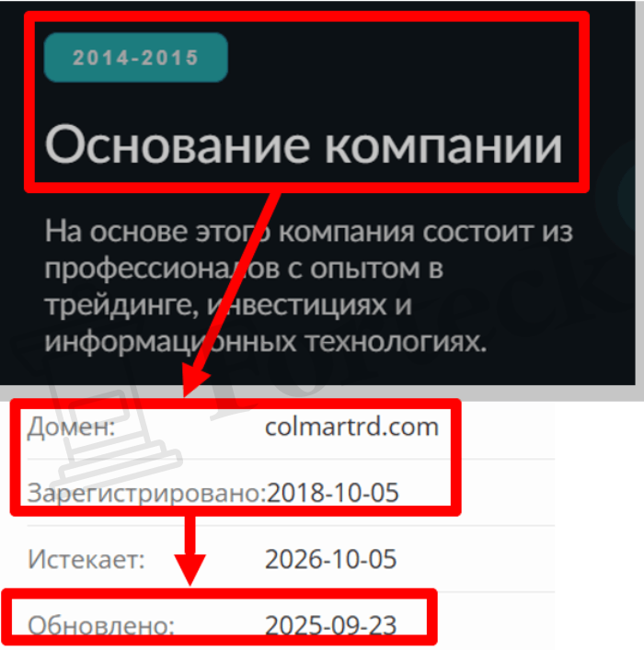Screen dimensions: 644x650
Task: Open the colmartrd.com domain link
Action: [x=351, y=427]
